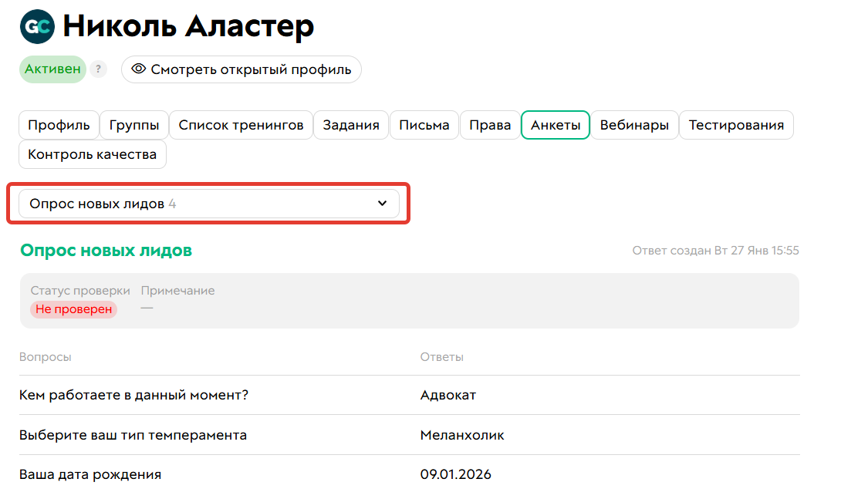Expand the chevron on the survey selector
This screenshot has width=868, height=499.
382,203
